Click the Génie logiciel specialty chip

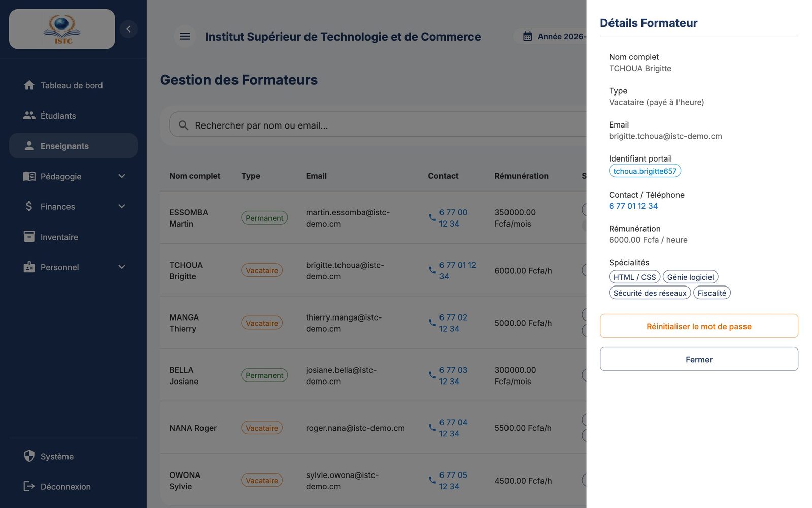click(x=690, y=277)
